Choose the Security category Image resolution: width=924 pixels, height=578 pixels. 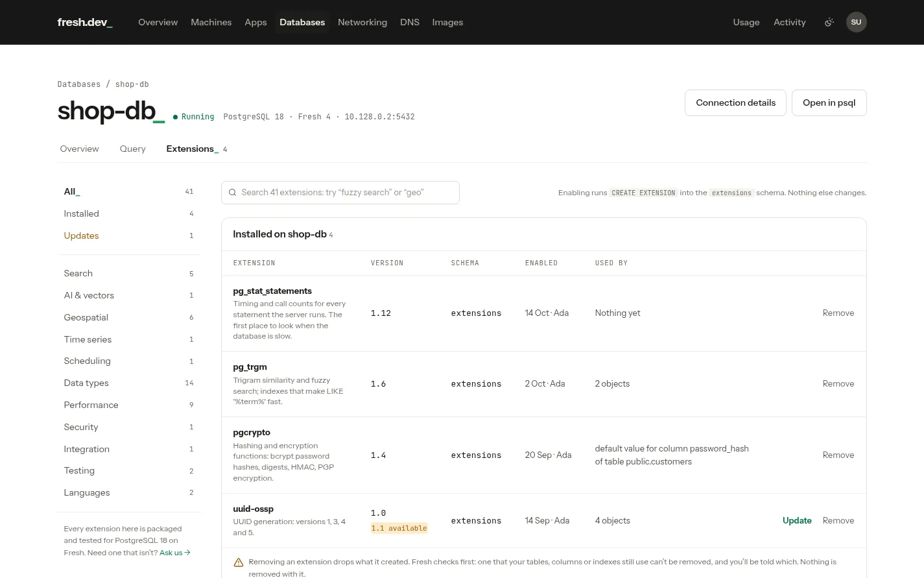[128, 427]
